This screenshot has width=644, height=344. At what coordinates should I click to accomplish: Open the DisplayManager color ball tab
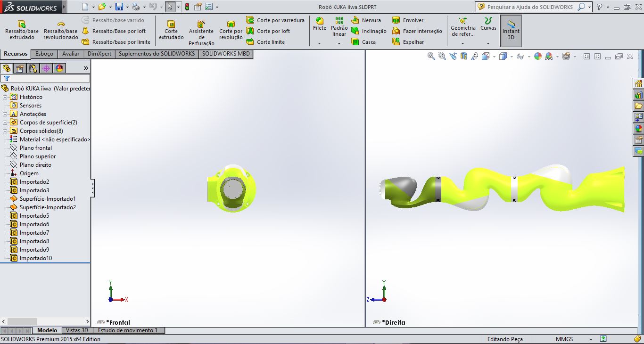(59, 68)
